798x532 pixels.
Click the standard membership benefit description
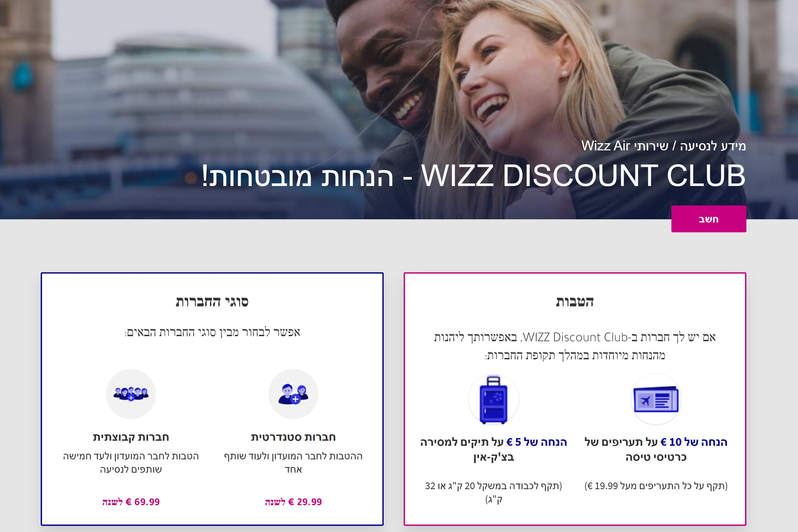pos(293,463)
